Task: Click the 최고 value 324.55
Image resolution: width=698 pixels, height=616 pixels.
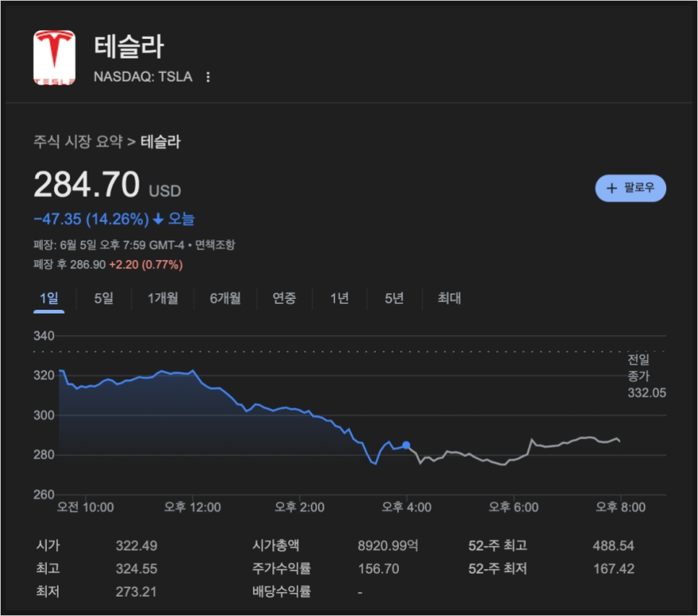Action: click(x=137, y=569)
